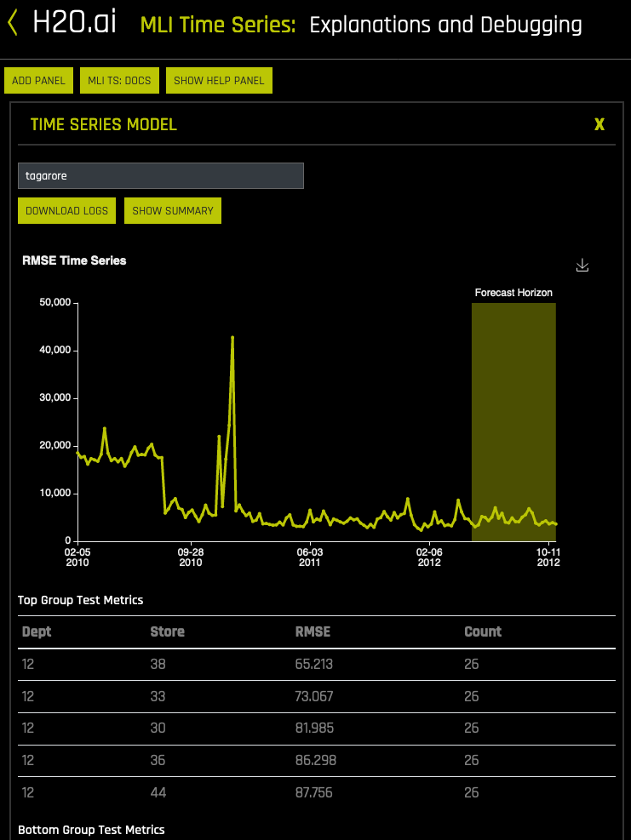Screen dimensions: 631x840
Task: Click the Store column header
Action: click(x=167, y=631)
